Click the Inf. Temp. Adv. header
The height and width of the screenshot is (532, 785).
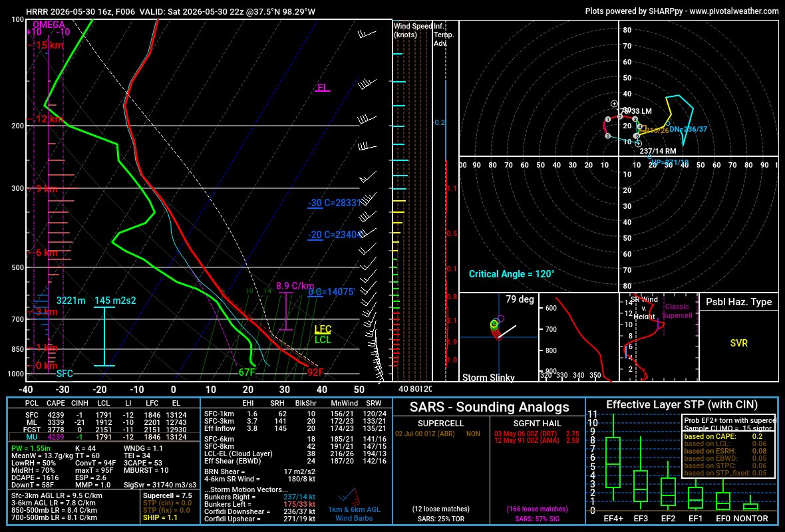click(444, 35)
